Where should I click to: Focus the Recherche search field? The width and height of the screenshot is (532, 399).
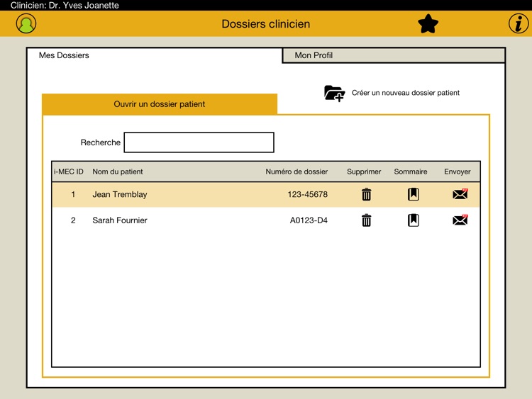[x=199, y=142]
